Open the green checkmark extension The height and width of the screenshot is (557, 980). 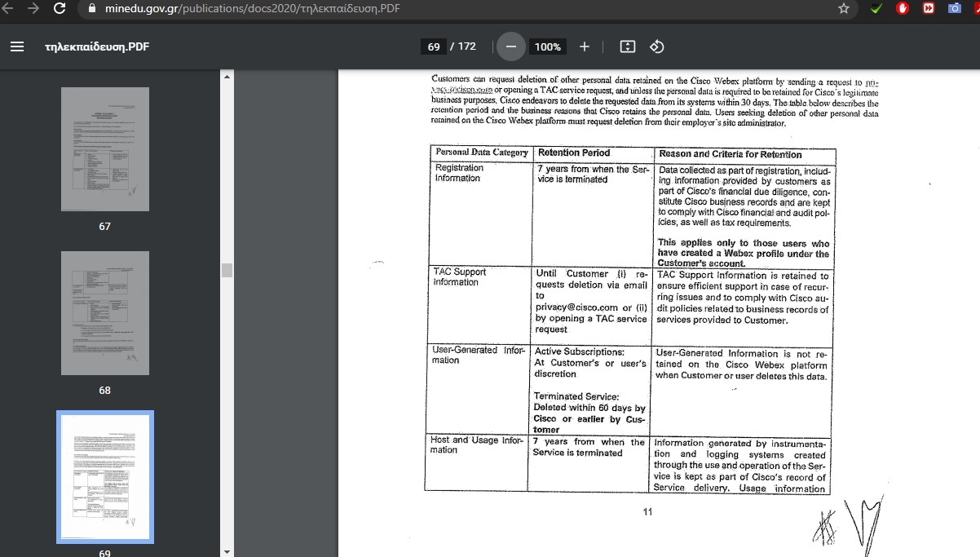pyautogui.click(x=876, y=9)
